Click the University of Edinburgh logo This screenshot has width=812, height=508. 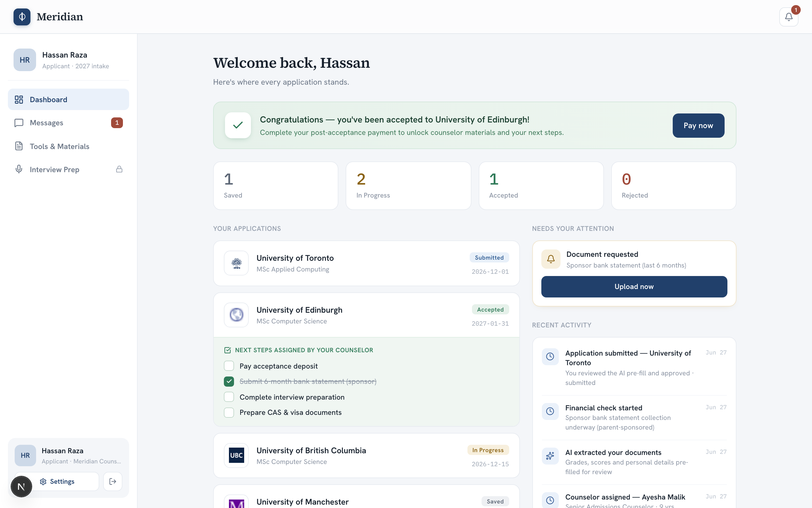point(236,315)
